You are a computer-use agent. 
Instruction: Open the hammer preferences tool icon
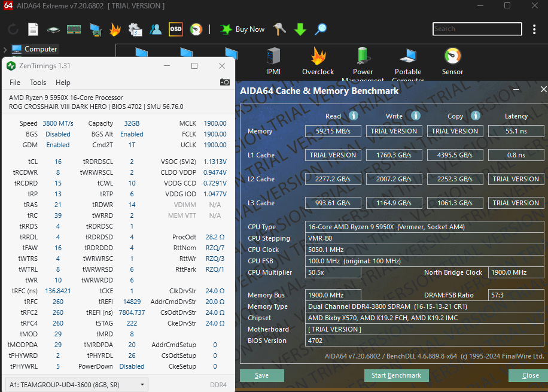(279, 29)
